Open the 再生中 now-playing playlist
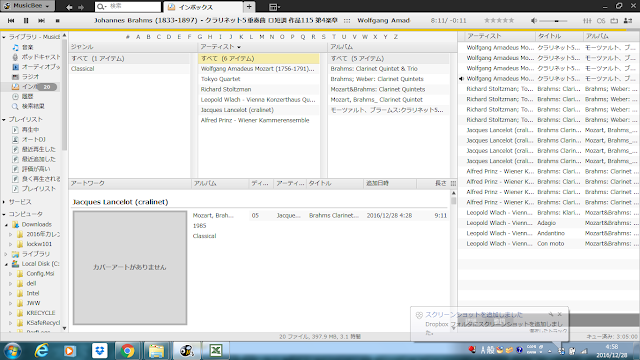Image resolution: width=640 pixels, height=360 pixels. point(30,130)
